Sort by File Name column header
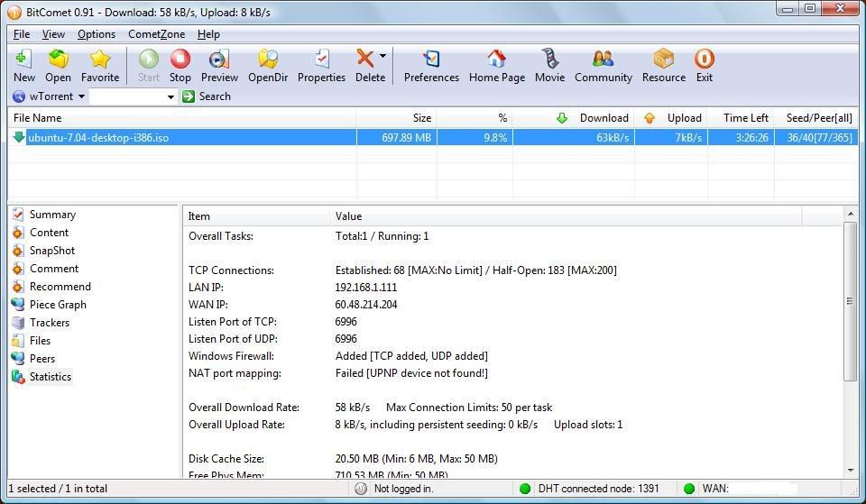 [x=181, y=118]
